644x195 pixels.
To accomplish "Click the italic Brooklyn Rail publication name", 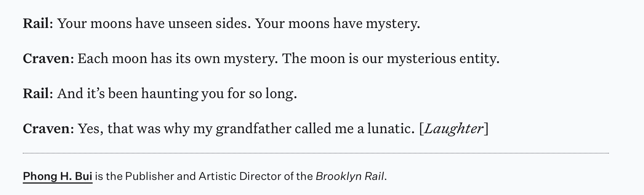I will [x=350, y=176].
